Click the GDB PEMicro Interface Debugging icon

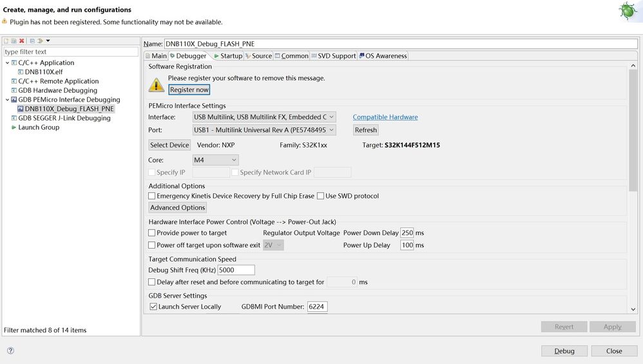pyautogui.click(x=14, y=100)
